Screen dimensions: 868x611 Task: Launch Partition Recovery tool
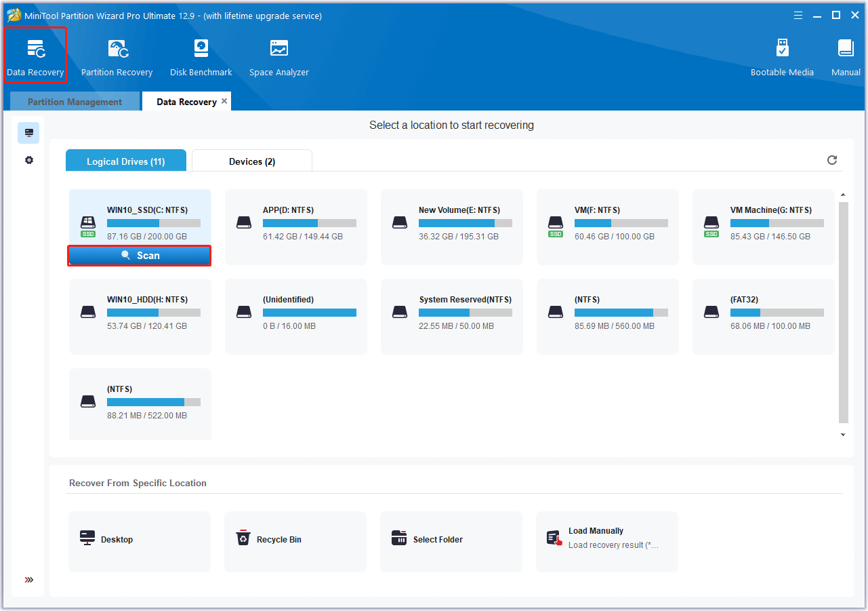[117, 57]
